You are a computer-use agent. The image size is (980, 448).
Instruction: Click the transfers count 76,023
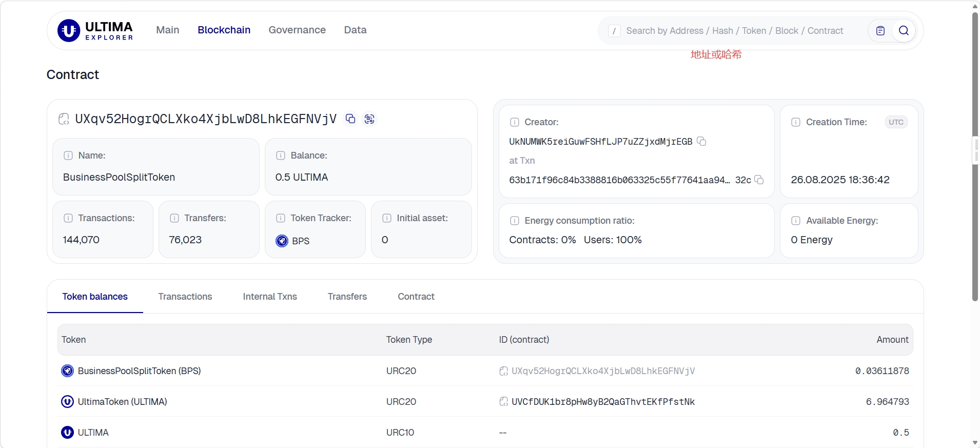point(185,240)
